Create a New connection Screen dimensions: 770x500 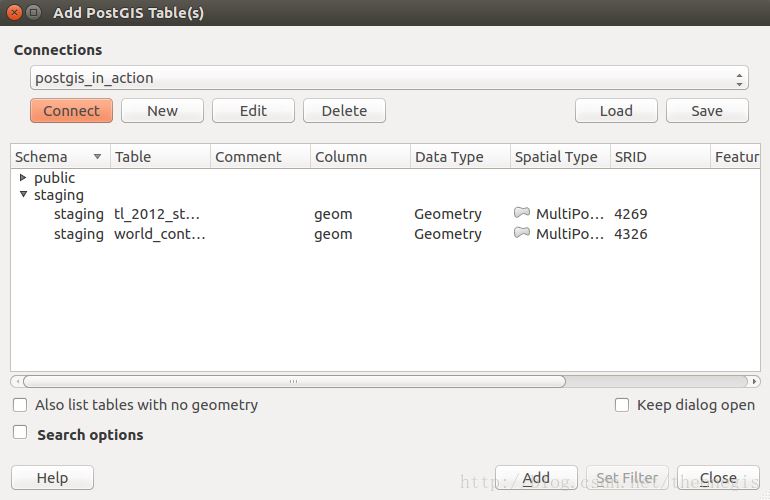coord(162,111)
